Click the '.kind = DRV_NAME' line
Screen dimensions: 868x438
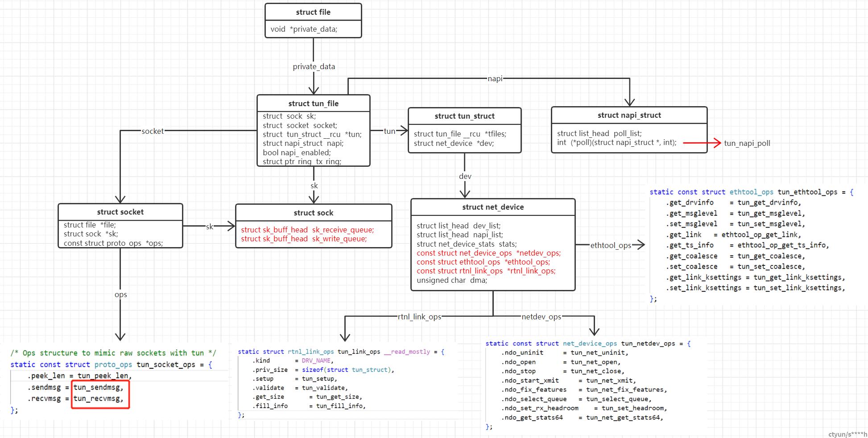[293, 360]
